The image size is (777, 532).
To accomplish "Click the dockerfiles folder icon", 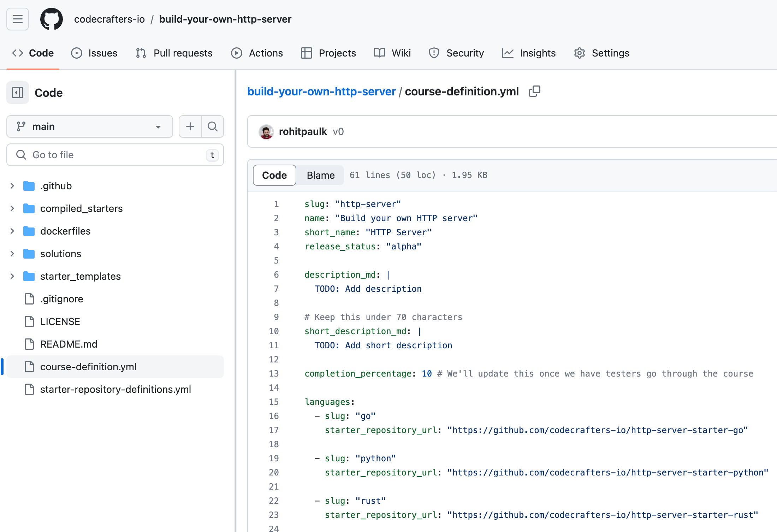I will point(29,231).
